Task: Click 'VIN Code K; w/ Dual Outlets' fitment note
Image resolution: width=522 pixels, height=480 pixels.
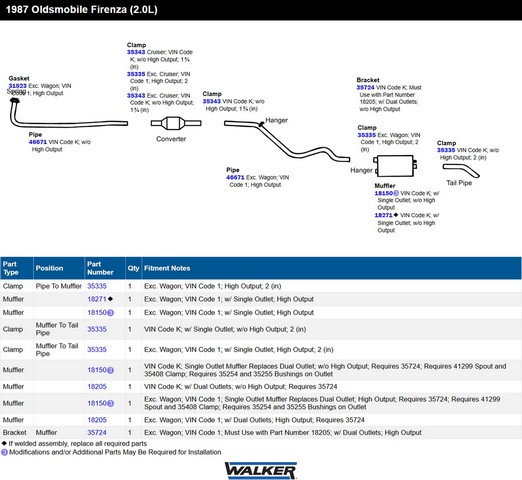Action: coord(241,387)
